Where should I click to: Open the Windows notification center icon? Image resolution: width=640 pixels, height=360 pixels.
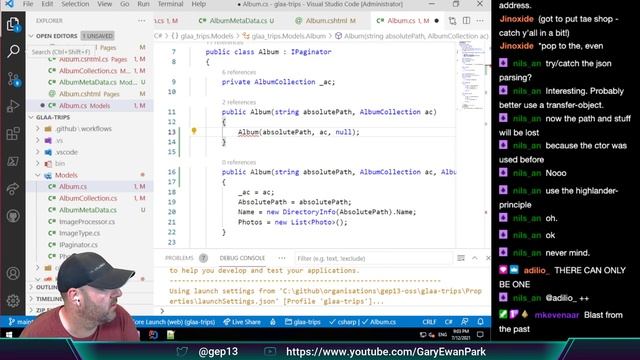[x=480, y=335]
